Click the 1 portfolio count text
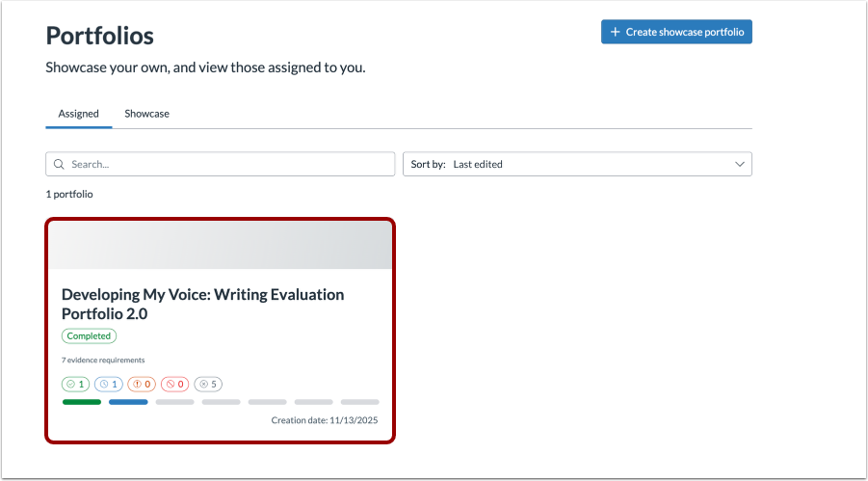The width and height of the screenshot is (868, 481). click(69, 195)
